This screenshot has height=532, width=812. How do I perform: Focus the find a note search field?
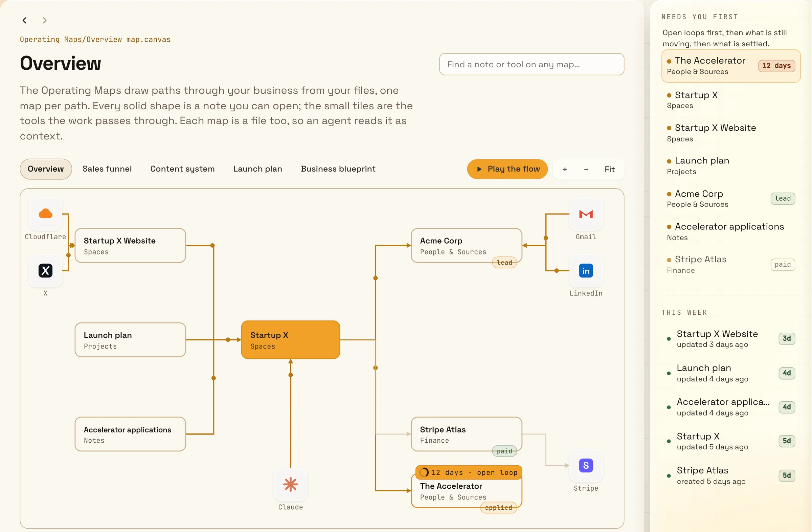[532, 64]
